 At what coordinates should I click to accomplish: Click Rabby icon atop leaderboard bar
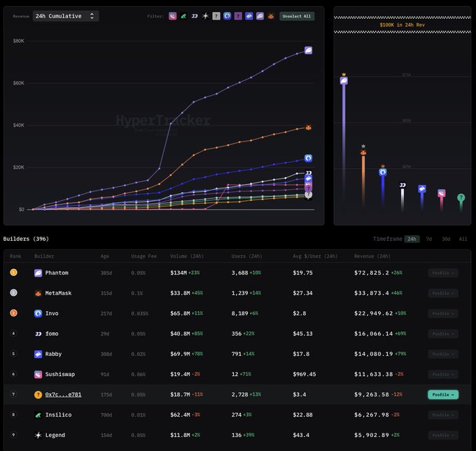click(422, 189)
